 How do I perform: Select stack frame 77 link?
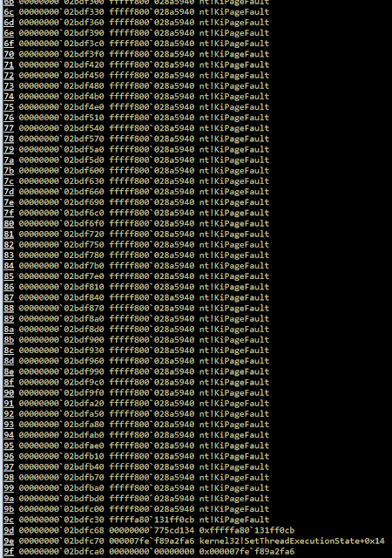(x=9, y=128)
